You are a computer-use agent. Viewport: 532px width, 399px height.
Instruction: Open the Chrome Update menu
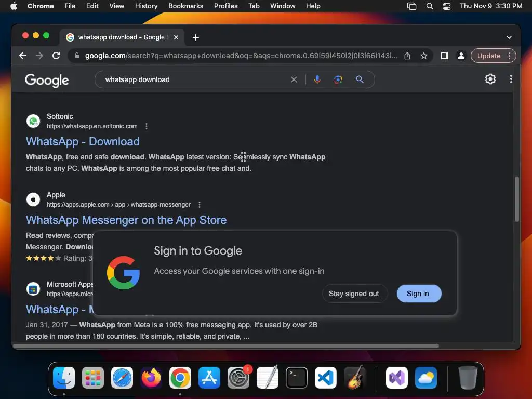coord(494,56)
